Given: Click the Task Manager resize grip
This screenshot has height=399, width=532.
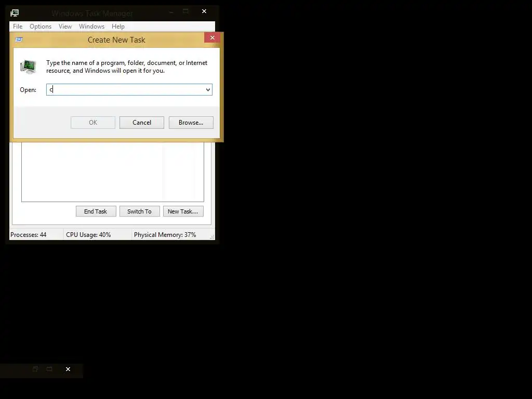Looking at the screenshot, I should (x=212, y=237).
